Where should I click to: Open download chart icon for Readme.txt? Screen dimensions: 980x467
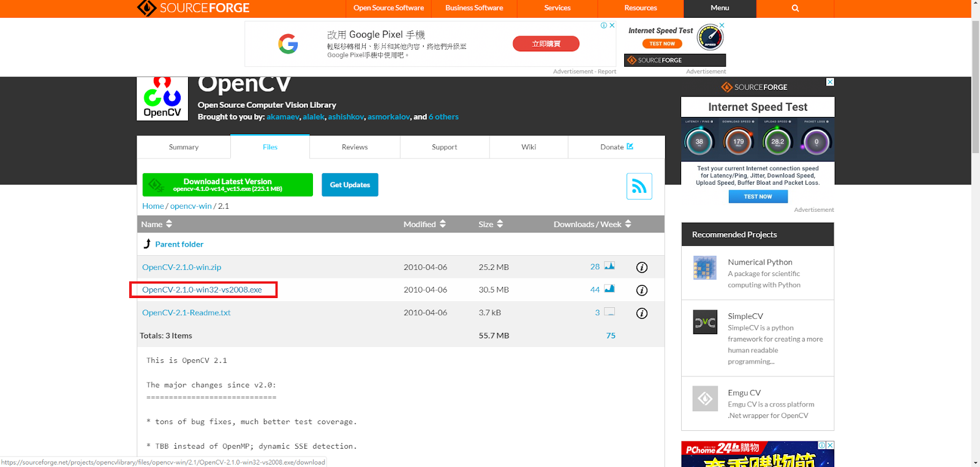tap(609, 312)
